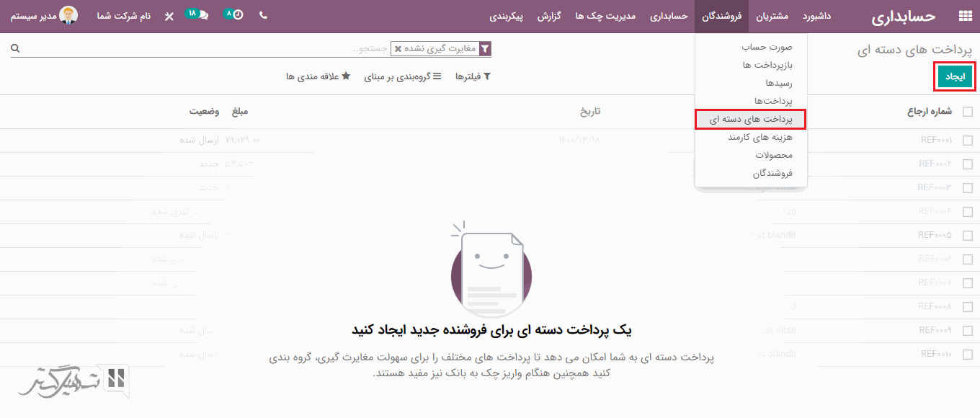Open the 'نام شرکت شما' company switcher

(x=124, y=16)
